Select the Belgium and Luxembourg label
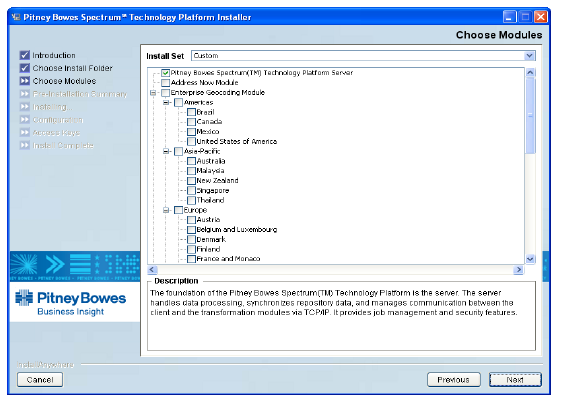Image resolution: width=563 pixels, height=409 pixels. pyautogui.click(x=237, y=229)
